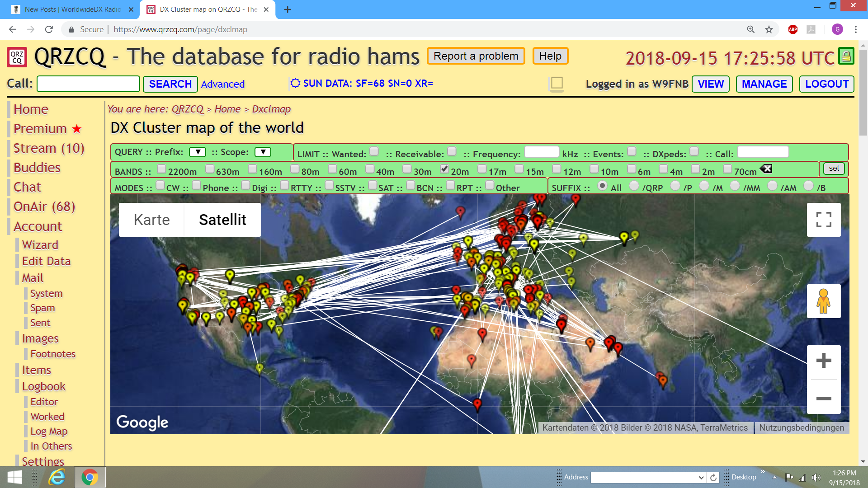This screenshot has height=488, width=868.
Task: Click the Call search input field
Action: (88, 84)
